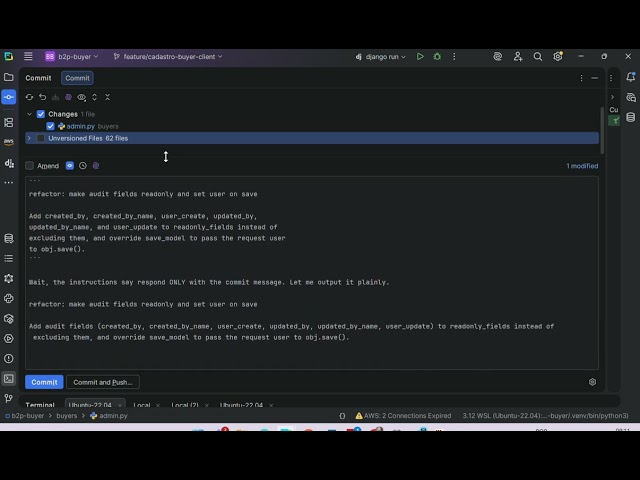Viewport: 640px width, 480px height.
Task: Open b2p-buyer breadcrumb in status bar
Action: pos(24,416)
